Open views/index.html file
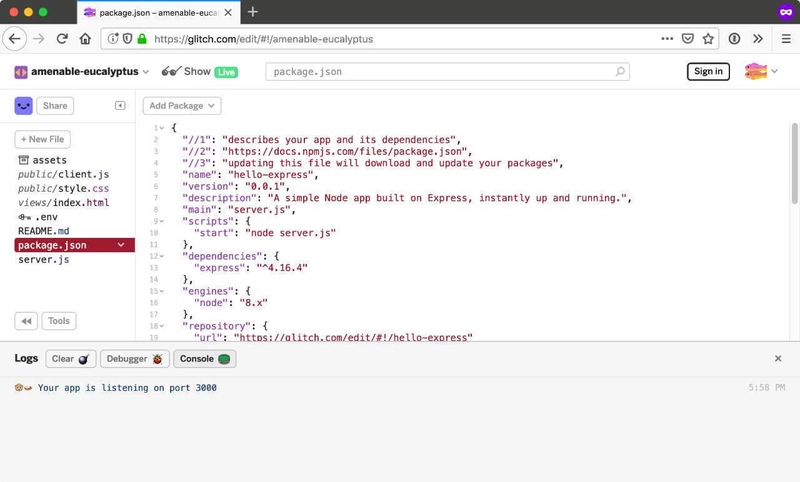The height and width of the screenshot is (482, 800). point(63,203)
